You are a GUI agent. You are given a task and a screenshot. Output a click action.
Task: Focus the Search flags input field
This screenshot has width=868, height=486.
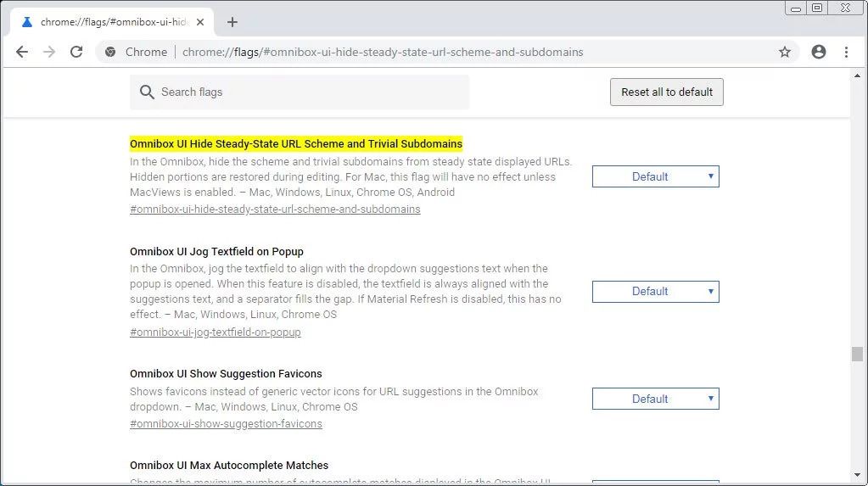coord(300,92)
